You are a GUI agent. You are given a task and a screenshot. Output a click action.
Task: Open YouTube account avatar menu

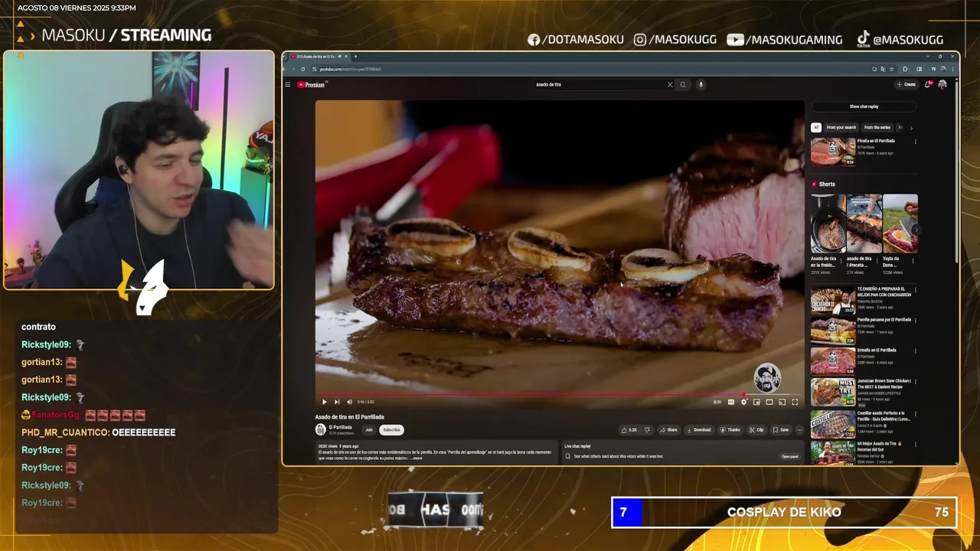(942, 85)
